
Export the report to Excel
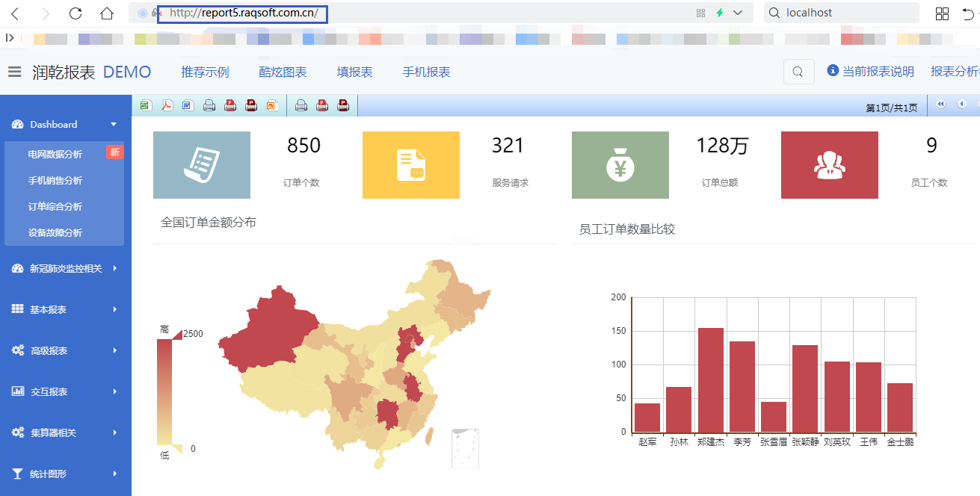146,105
